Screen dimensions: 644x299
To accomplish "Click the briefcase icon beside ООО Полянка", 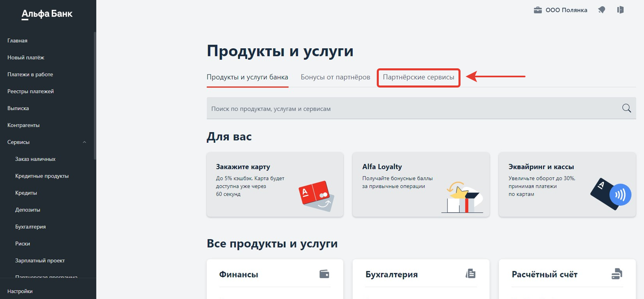I will click(x=538, y=10).
